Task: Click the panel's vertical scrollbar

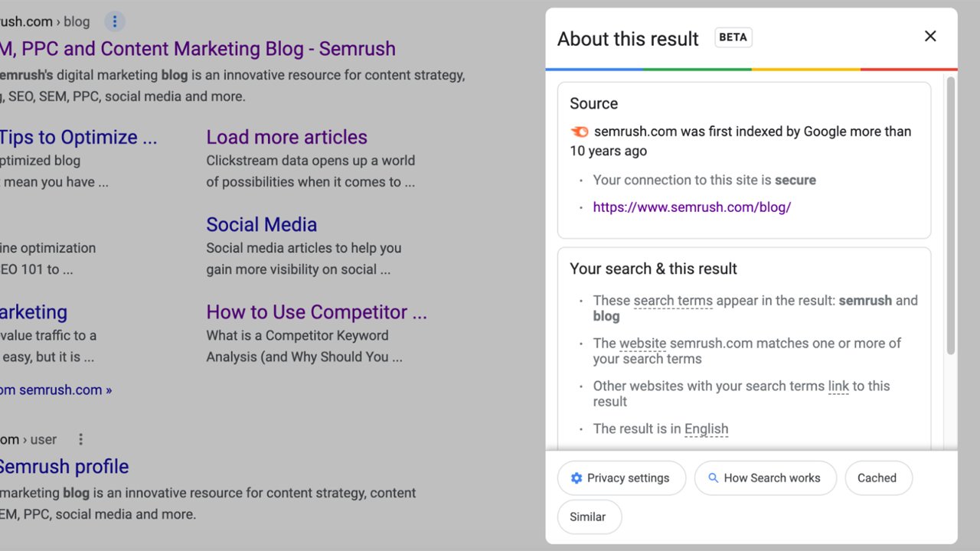Action: tap(951, 214)
